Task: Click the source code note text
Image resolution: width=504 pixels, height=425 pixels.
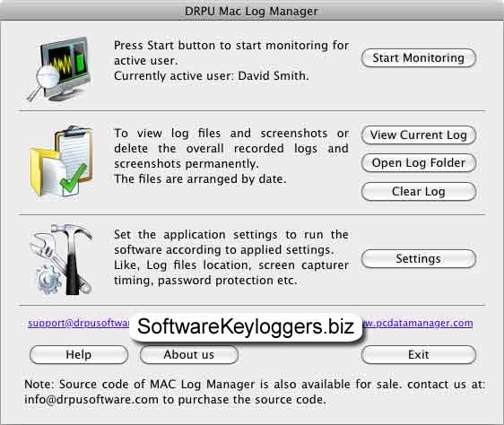Action: [255, 392]
